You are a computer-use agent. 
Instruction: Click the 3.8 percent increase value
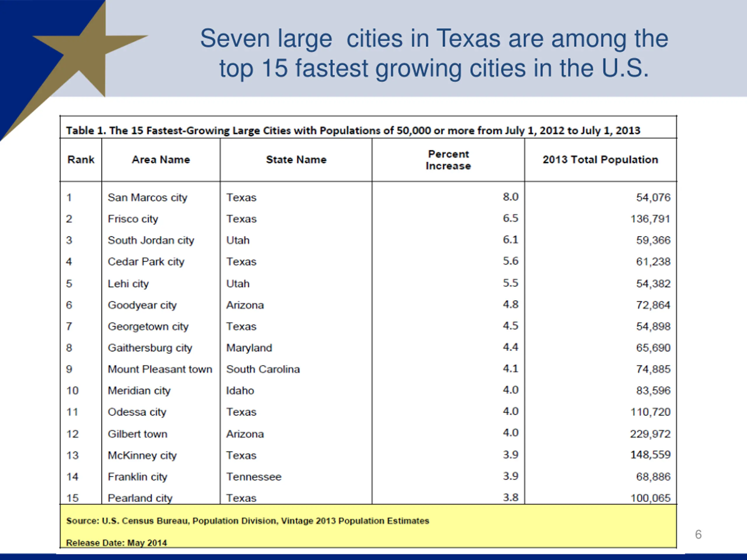[510, 498]
